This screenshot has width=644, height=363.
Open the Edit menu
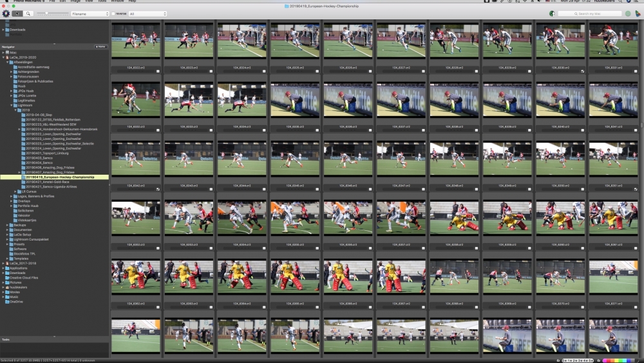62,1
